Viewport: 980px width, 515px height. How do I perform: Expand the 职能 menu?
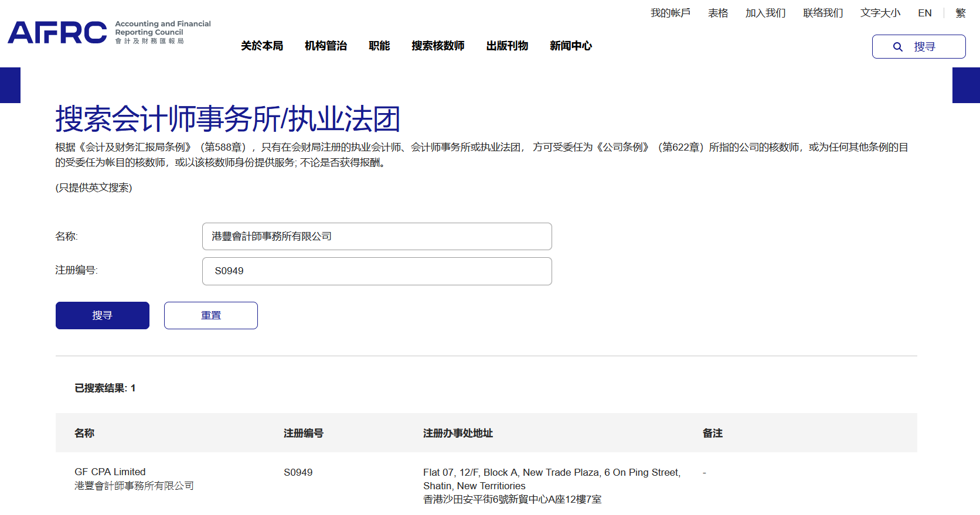(379, 46)
